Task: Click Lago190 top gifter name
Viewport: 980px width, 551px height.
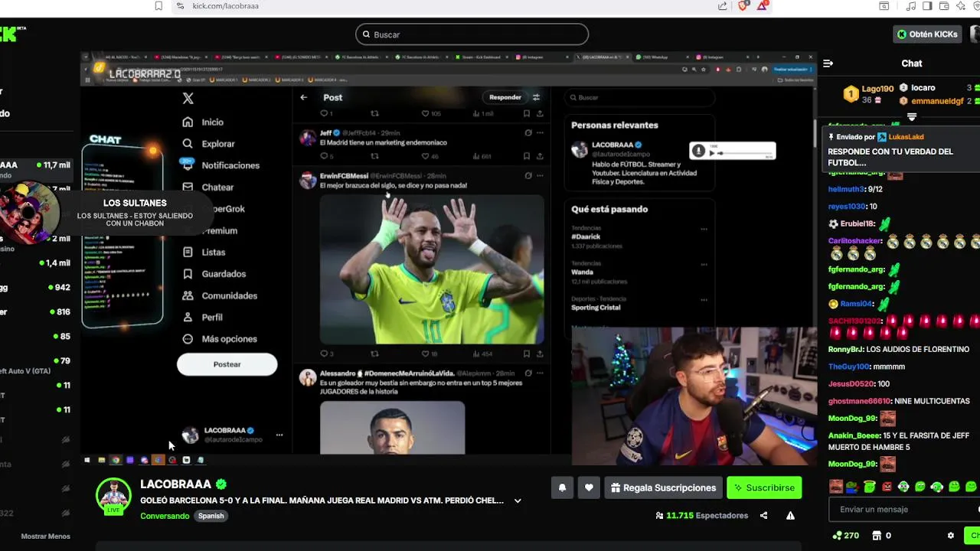Action: (x=877, y=89)
